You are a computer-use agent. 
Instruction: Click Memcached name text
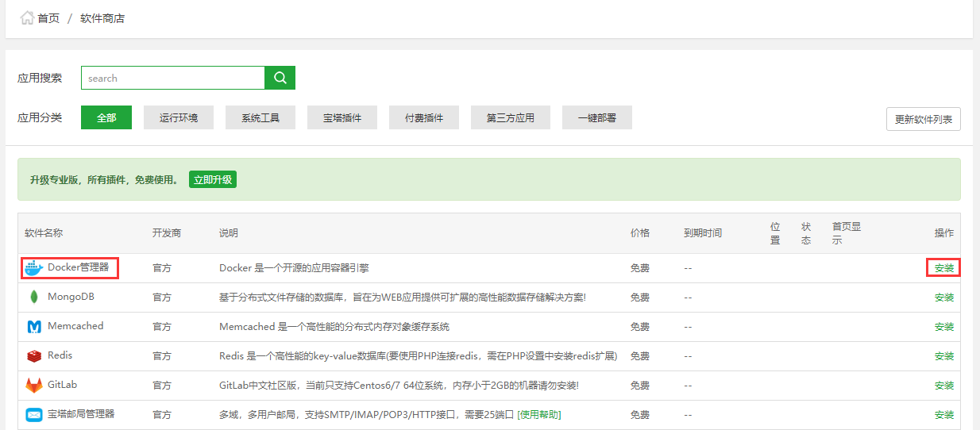[x=75, y=326]
